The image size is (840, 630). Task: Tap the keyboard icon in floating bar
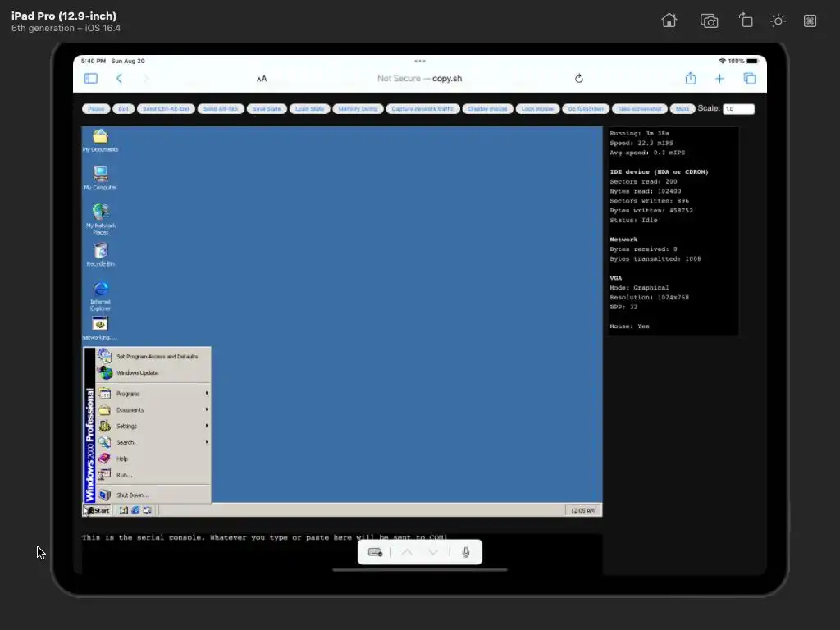[x=375, y=552]
